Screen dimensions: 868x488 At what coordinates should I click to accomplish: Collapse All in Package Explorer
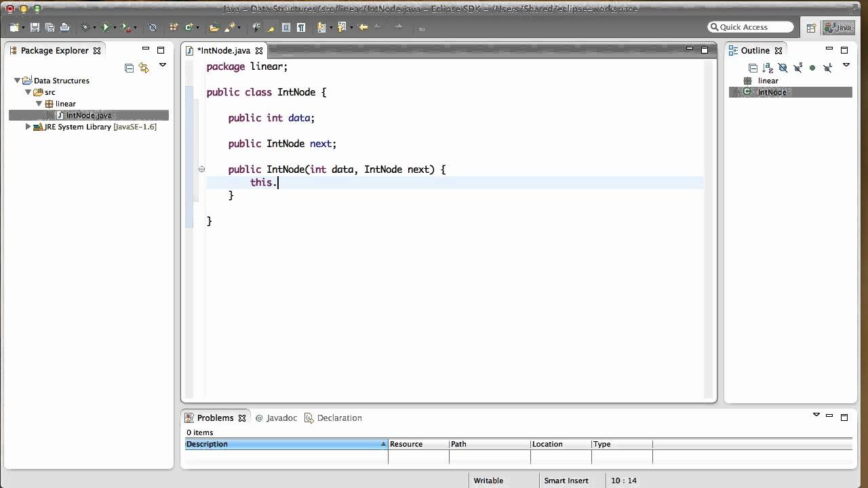coord(129,67)
